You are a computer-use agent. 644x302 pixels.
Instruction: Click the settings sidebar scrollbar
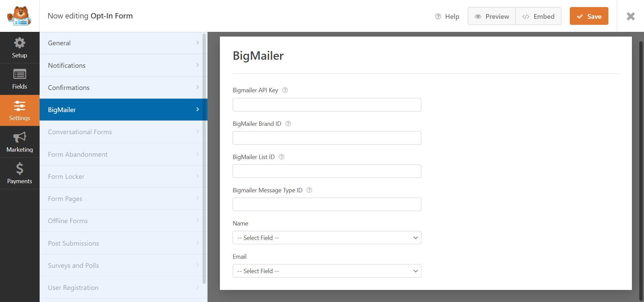pyautogui.click(x=204, y=159)
